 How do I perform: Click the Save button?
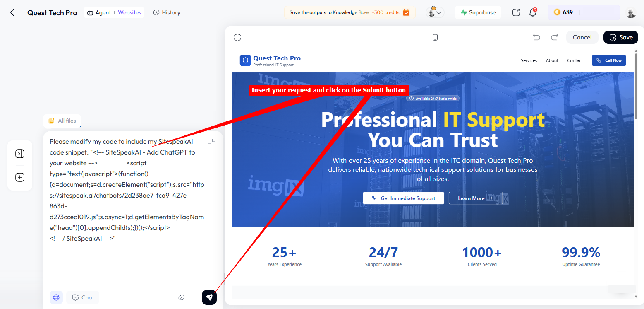(621, 37)
